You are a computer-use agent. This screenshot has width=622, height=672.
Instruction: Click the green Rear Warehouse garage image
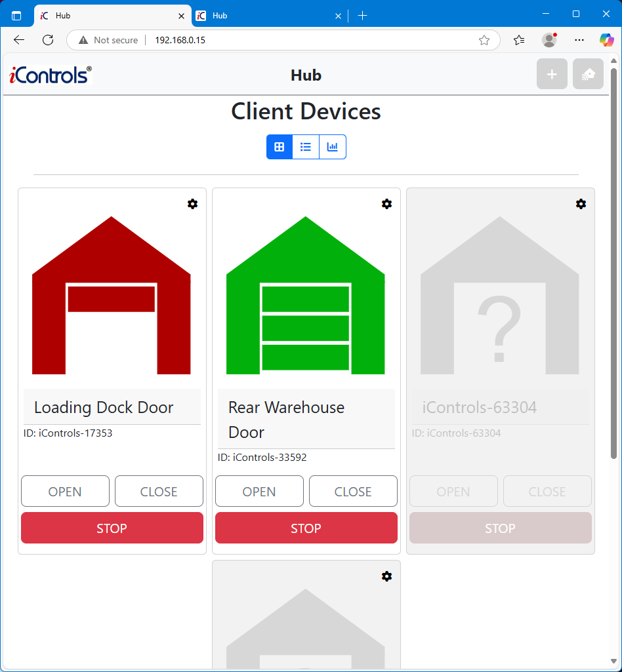tap(306, 296)
